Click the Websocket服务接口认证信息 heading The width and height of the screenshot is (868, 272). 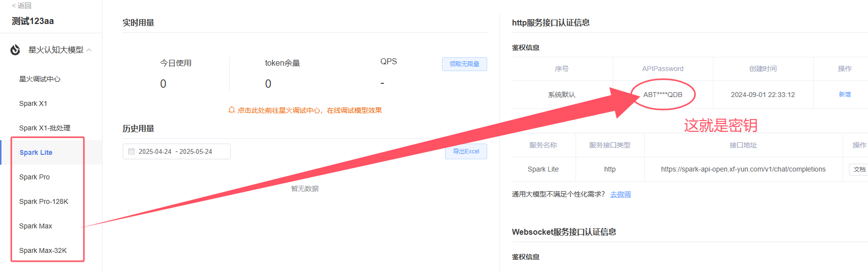pos(564,232)
